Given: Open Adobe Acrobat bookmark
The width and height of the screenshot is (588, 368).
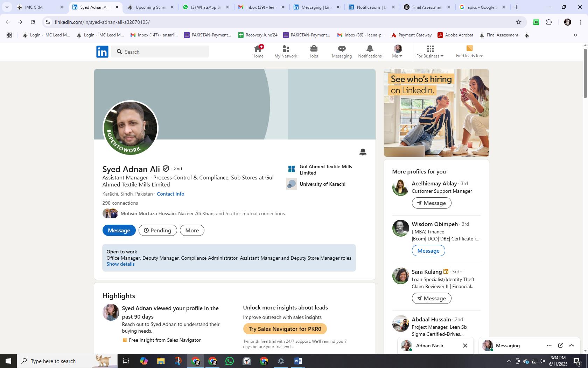Looking at the screenshot, I should tap(455, 35).
